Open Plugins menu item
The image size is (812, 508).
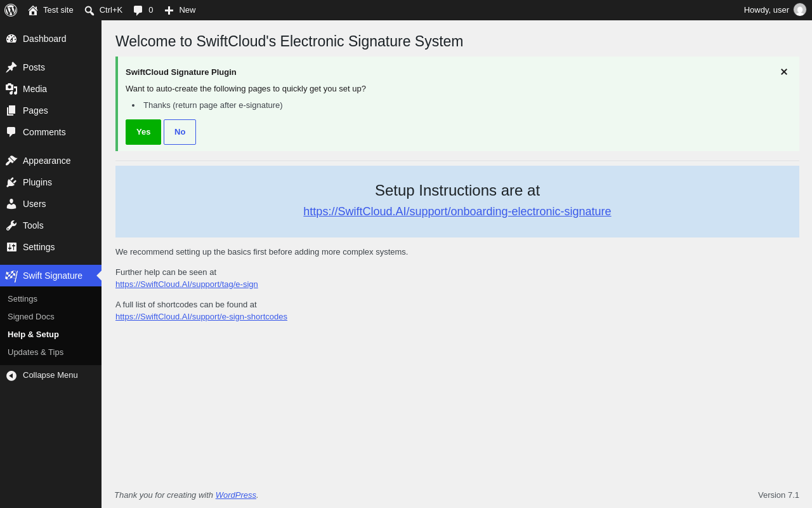tap(51, 182)
